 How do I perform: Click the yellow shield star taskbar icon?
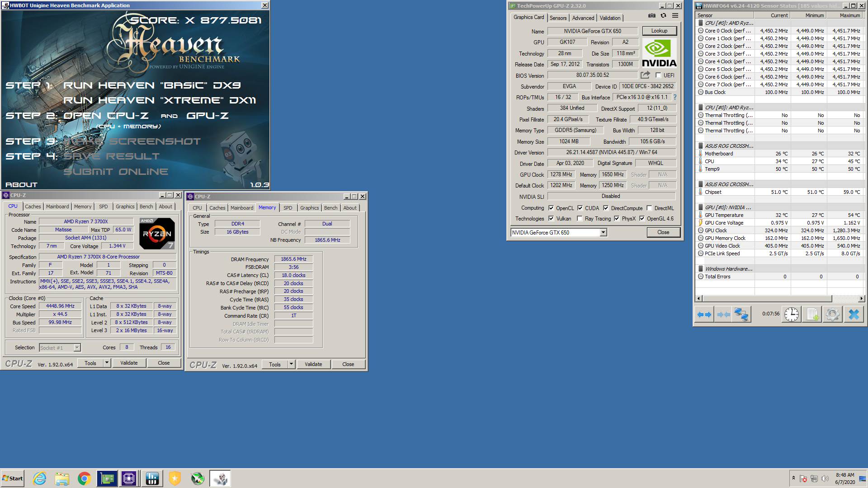coord(175,479)
